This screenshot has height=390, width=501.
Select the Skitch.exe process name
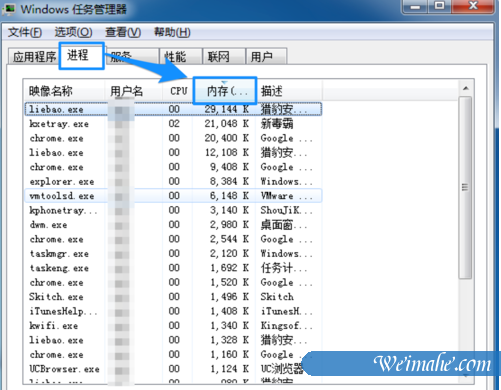coord(56,297)
